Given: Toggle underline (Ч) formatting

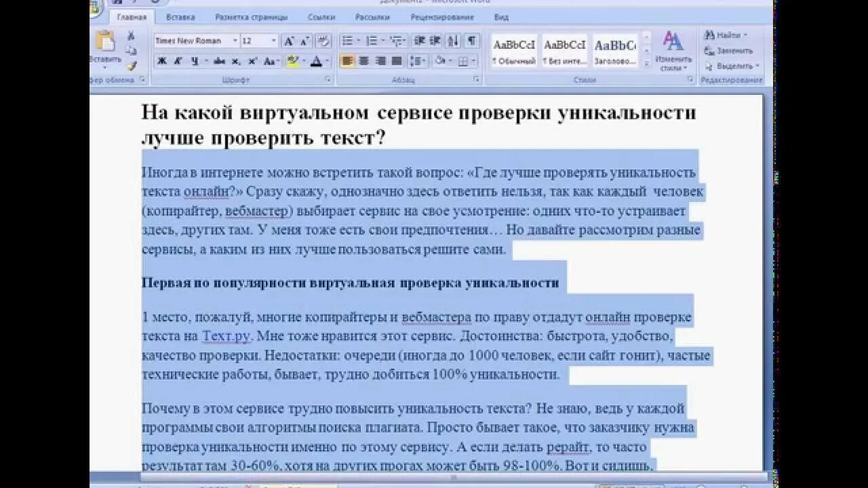Looking at the screenshot, I should (195, 61).
